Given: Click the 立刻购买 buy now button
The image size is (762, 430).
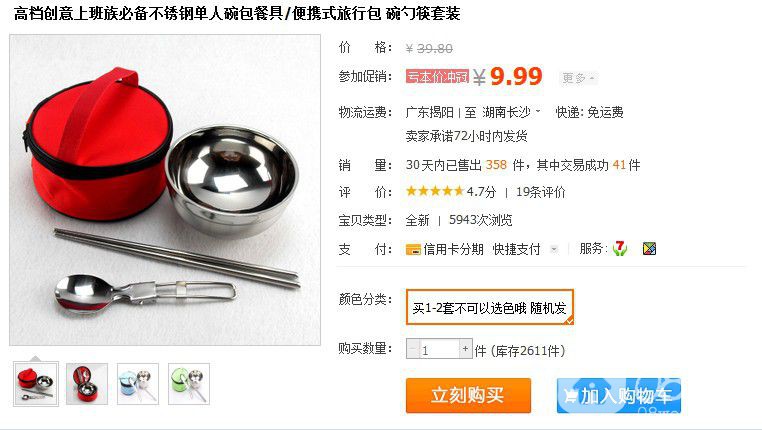Looking at the screenshot, I should coord(468,396).
